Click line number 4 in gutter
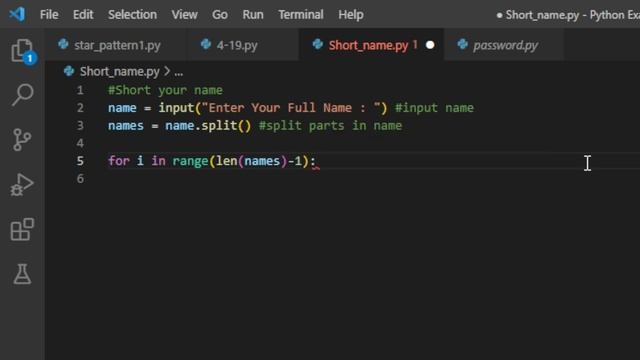Screen dimensions: 640x360 [80, 143]
